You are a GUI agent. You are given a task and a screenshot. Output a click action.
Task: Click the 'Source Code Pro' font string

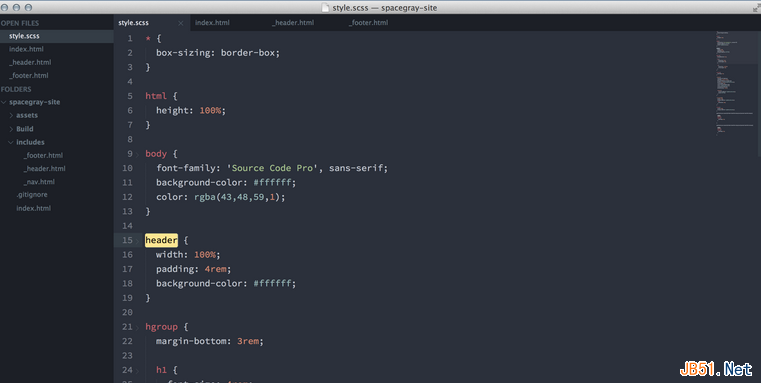point(272,168)
